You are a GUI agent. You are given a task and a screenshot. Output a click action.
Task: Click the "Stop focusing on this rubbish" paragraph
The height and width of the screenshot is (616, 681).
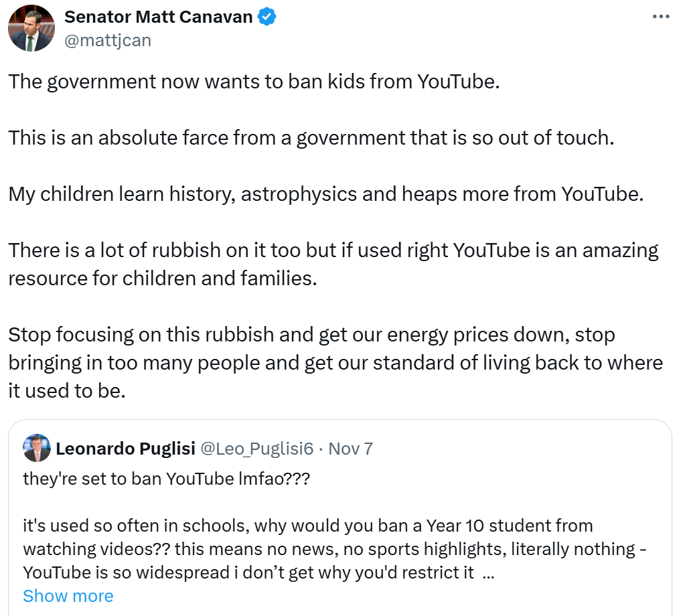pos(335,362)
